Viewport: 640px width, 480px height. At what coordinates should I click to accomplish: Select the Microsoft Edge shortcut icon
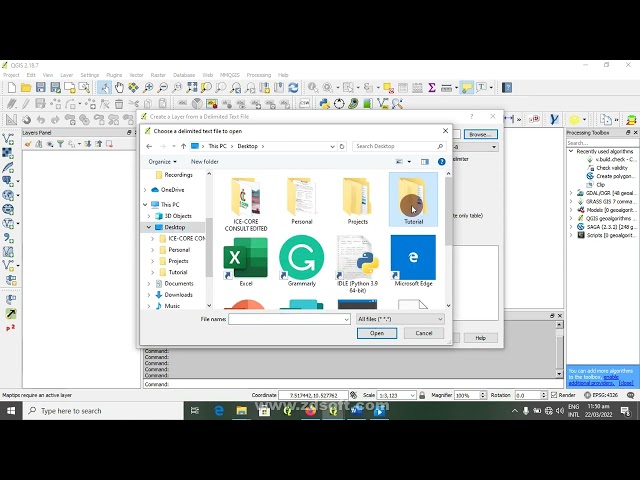[413, 261]
